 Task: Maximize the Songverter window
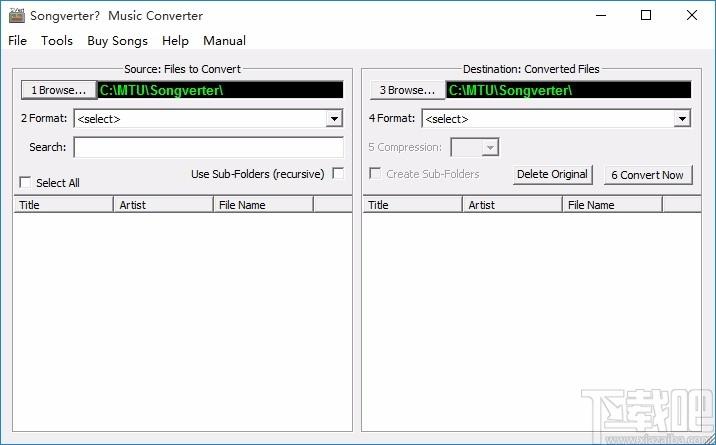tap(646, 16)
